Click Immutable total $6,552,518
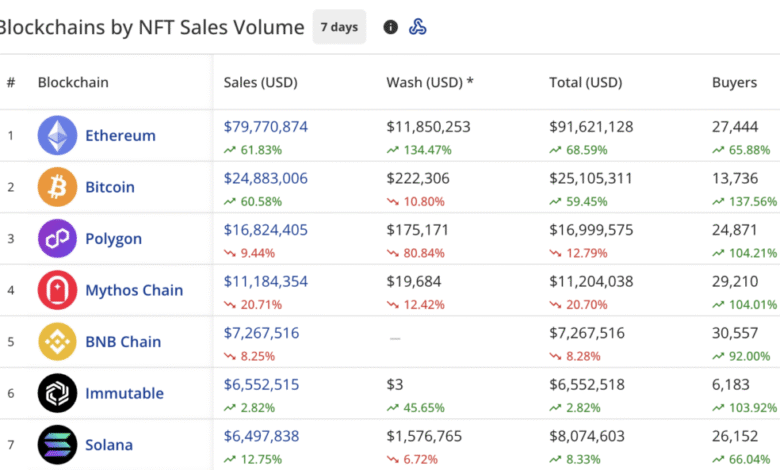Viewport: 780px width, 470px height. [x=587, y=385]
